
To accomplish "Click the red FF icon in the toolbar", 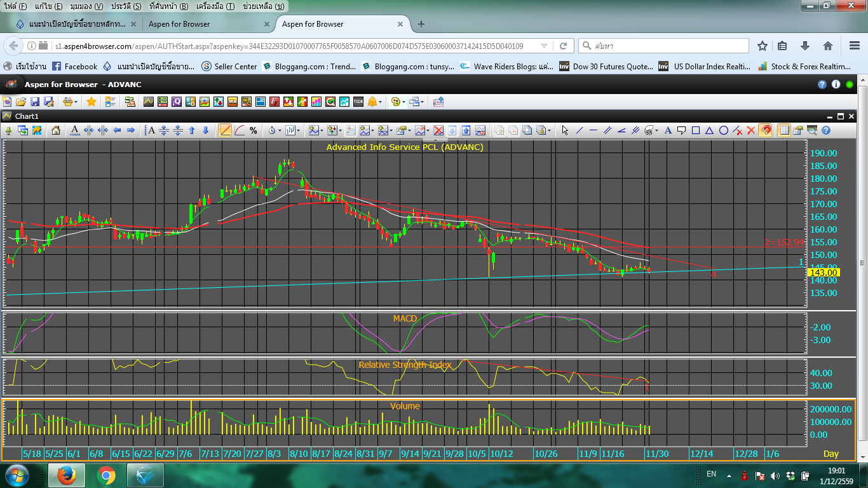I will [x=275, y=102].
